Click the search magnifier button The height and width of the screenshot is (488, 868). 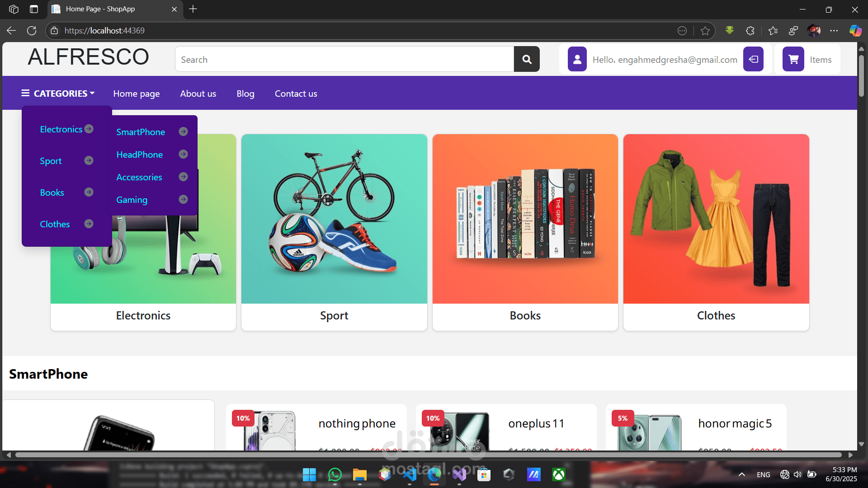click(x=527, y=59)
